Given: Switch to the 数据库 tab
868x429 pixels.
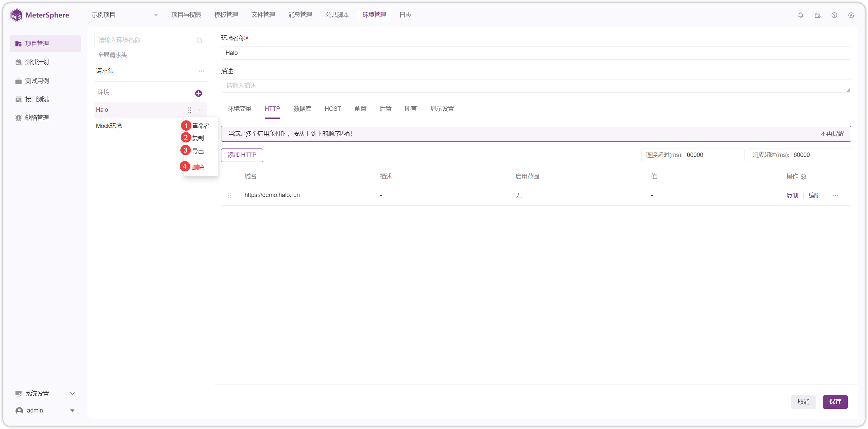Looking at the screenshot, I should point(302,109).
